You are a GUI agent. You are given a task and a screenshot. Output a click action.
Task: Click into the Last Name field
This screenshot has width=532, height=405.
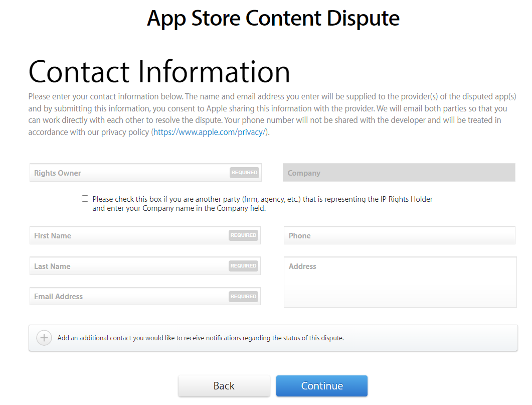[145, 266]
